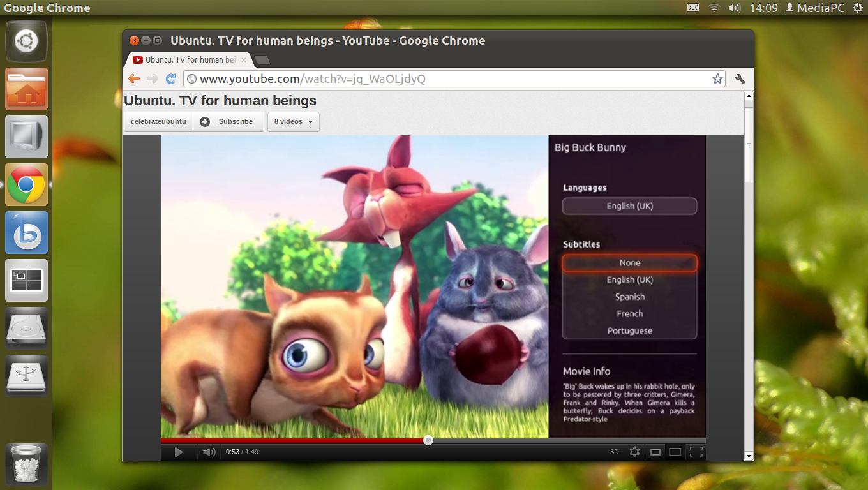The image size is (868, 490).
Task: Open the sound volume indicator in top panel
Action: 734,8
